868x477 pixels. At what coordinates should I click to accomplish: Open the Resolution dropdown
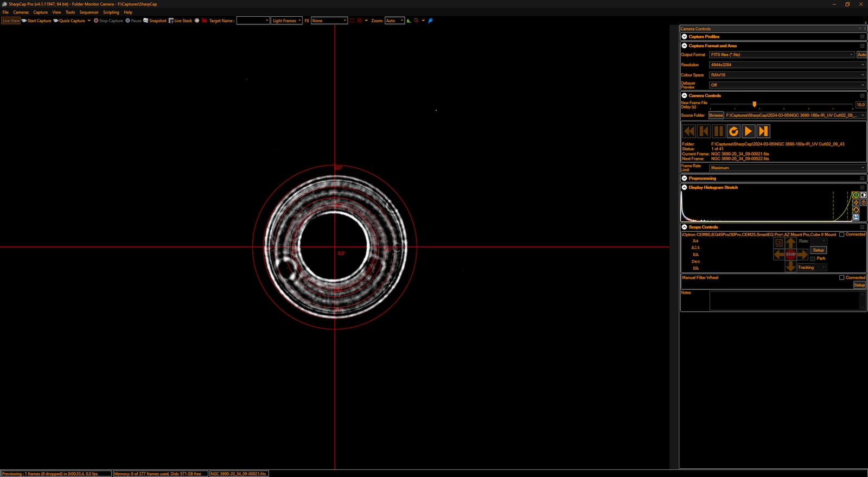coord(788,65)
